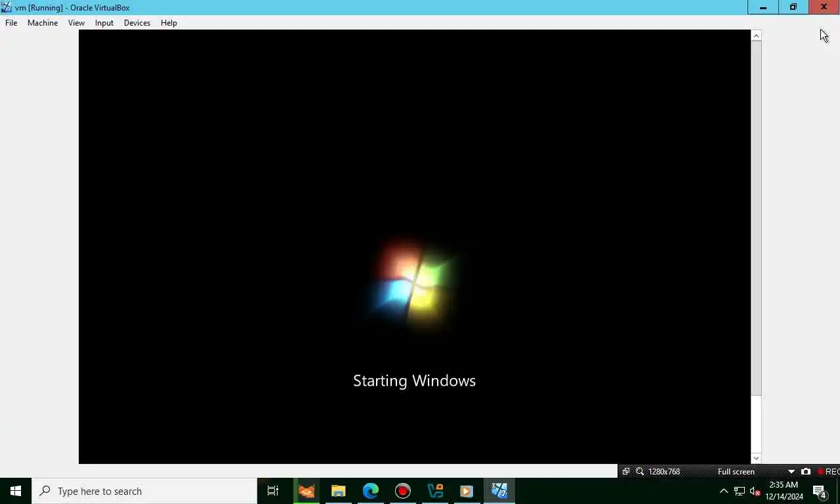Click the up arrow of VM scrollbar
Screen dimensions: 840x504
[756, 35]
